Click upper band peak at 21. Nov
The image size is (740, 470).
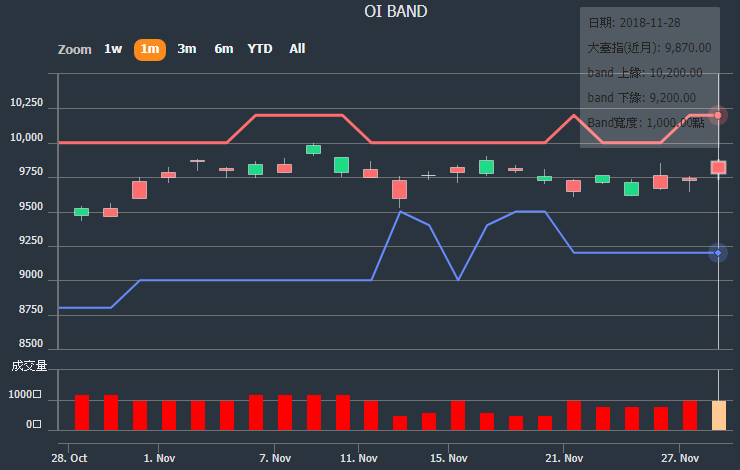573,116
